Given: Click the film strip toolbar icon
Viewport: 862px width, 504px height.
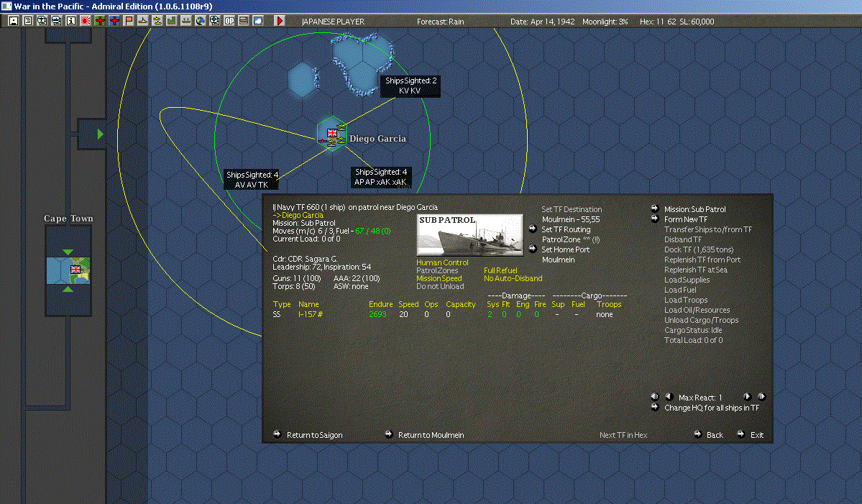Looking at the screenshot, I should coord(244,21).
